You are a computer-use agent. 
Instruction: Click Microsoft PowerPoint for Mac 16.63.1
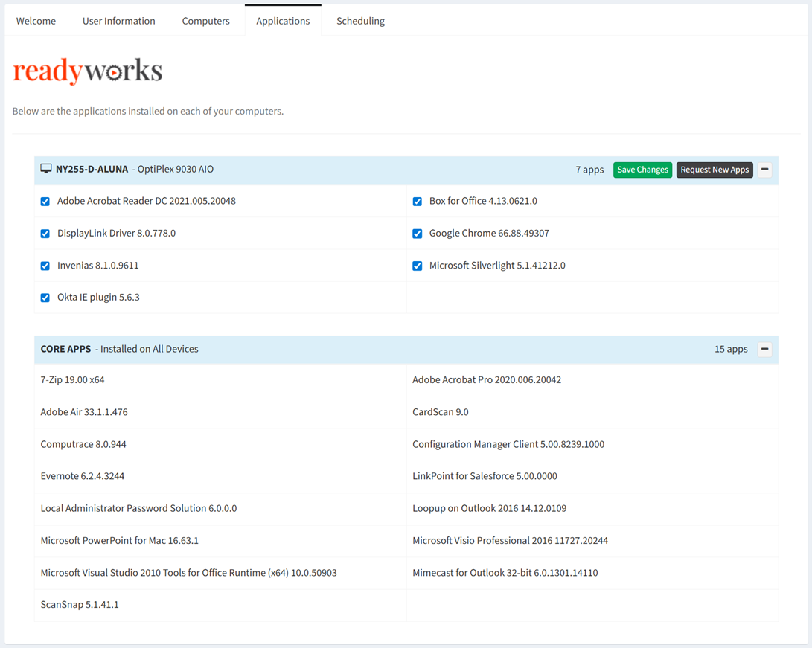point(120,540)
